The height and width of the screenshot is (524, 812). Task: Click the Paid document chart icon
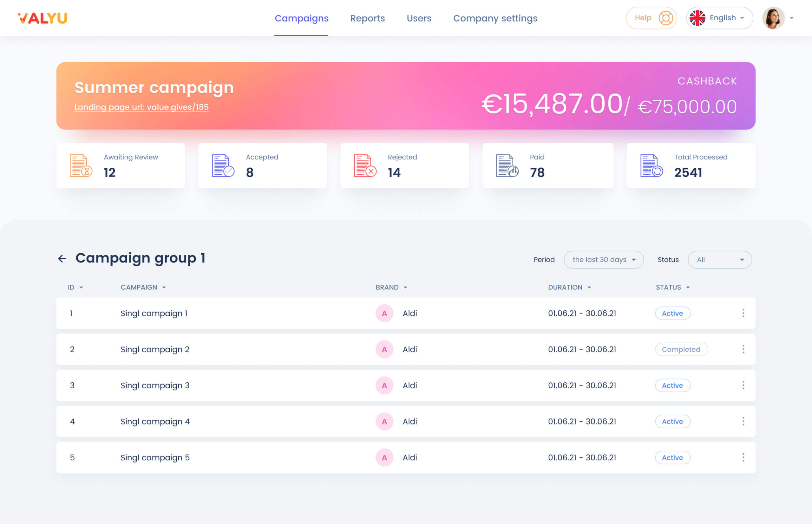[507, 166]
